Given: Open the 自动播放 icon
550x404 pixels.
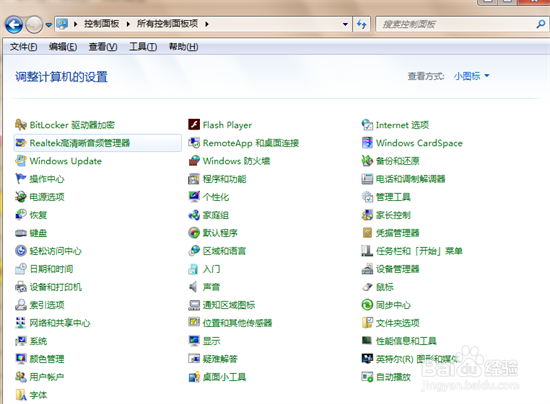Looking at the screenshot, I should click(x=367, y=377).
